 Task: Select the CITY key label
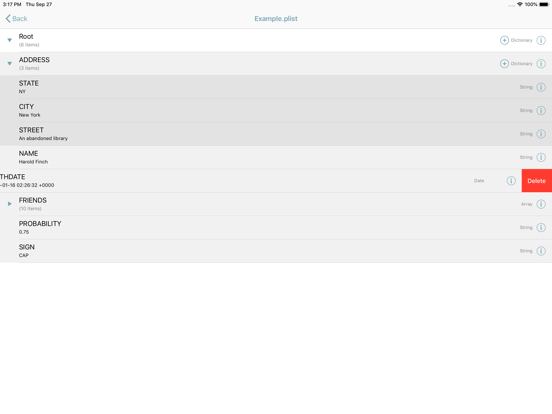(x=26, y=107)
